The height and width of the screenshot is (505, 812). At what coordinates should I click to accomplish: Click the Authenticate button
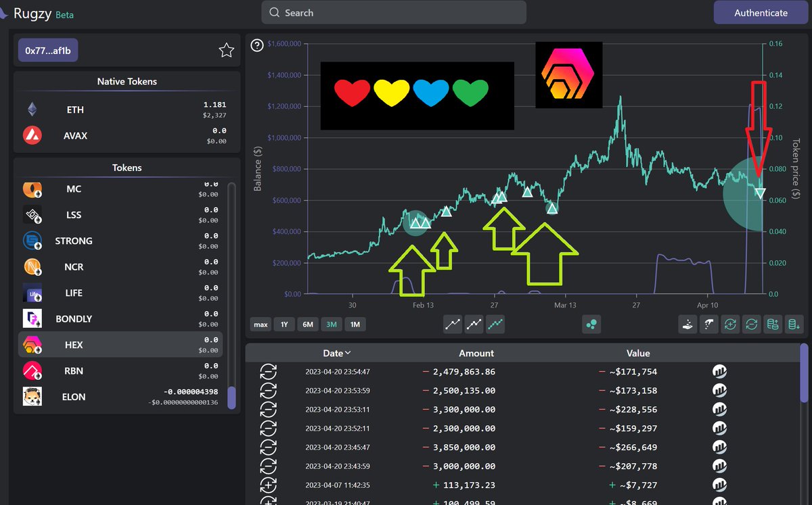[761, 13]
